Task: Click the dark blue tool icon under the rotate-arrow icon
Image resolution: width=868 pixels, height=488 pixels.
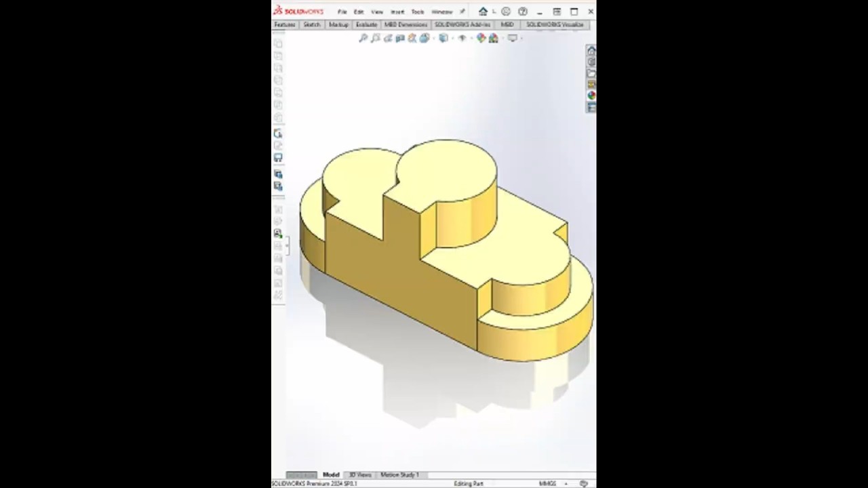Action: [x=278, y=157]
